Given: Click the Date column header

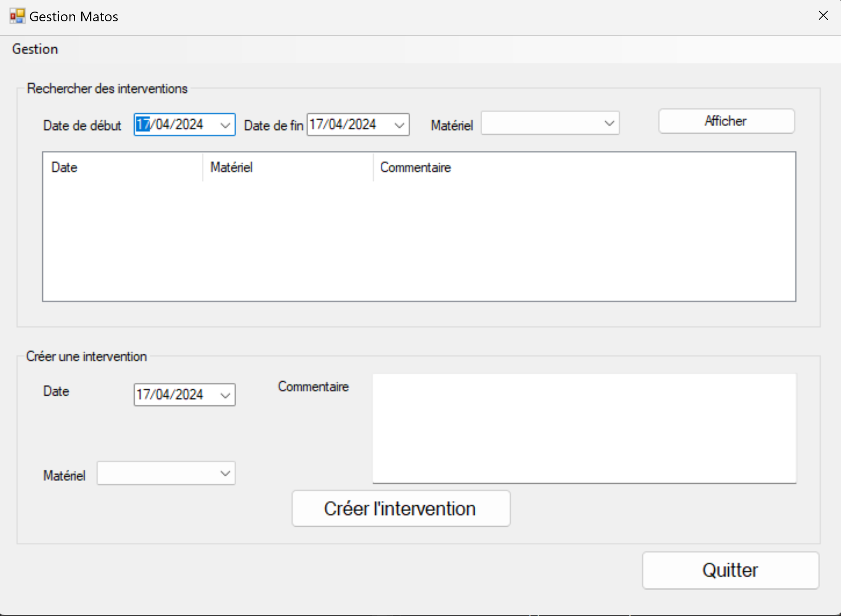Looking at the screenshot, I should click(123, 167).
